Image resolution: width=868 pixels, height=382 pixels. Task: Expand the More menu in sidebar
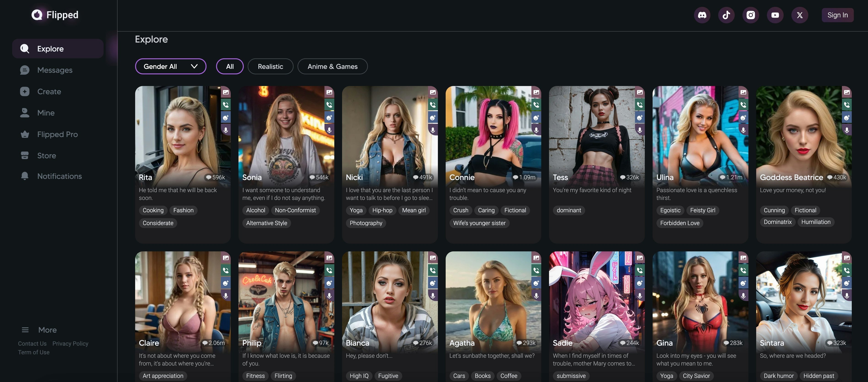point(39,330)
